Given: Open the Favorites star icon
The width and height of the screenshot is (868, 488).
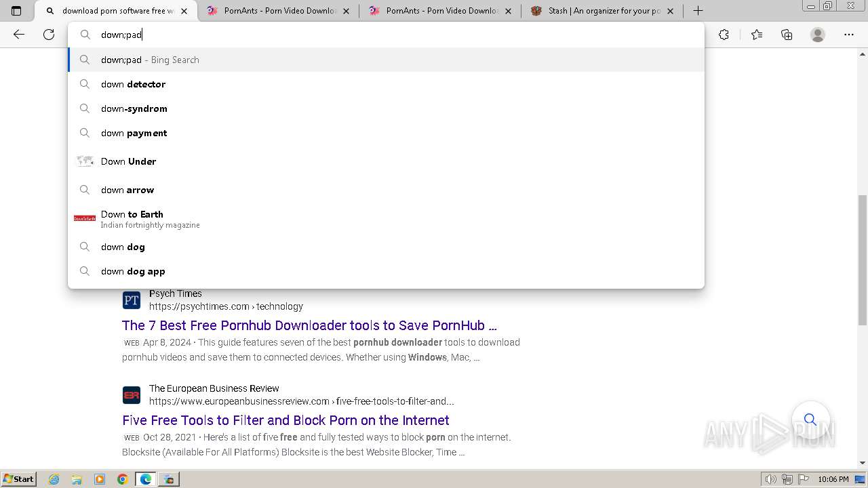Looking at the screenshot, I should [x=757, y=35].
